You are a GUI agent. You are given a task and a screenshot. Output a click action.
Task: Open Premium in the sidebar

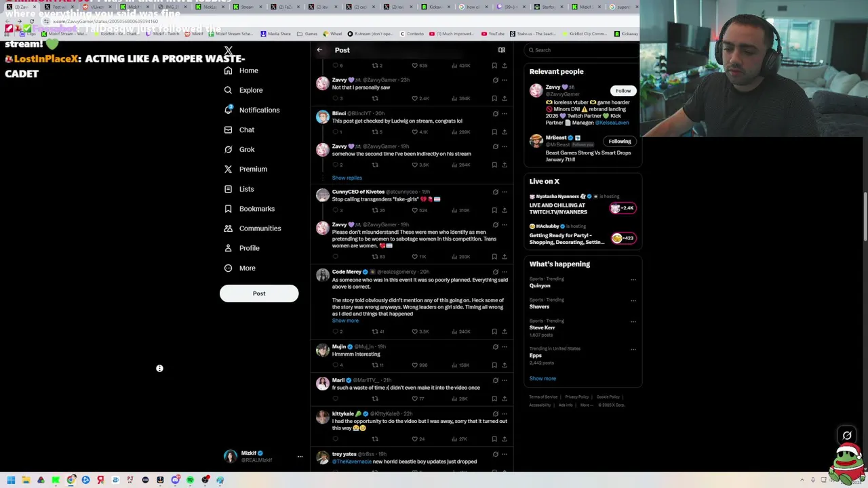pyautogui.click(x=245, y=169)
